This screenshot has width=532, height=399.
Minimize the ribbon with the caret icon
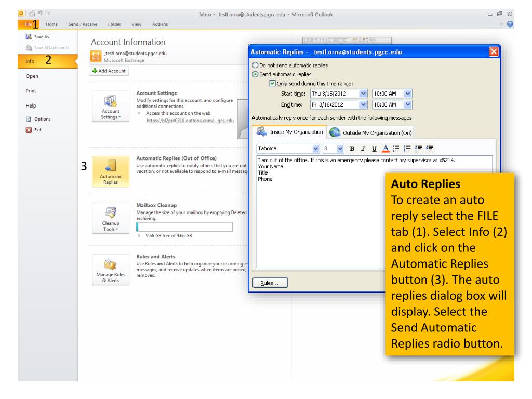point(501,24)
